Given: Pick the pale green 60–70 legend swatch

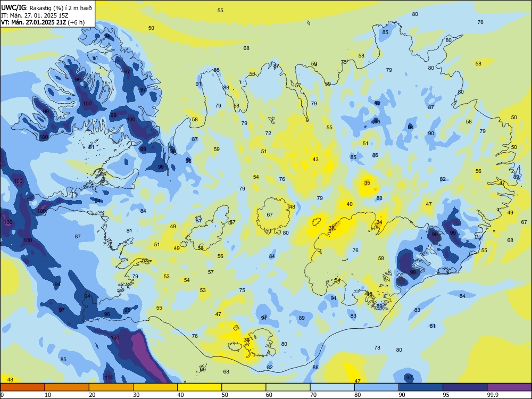Looking at the screenshot, I should tap(288, 387).
